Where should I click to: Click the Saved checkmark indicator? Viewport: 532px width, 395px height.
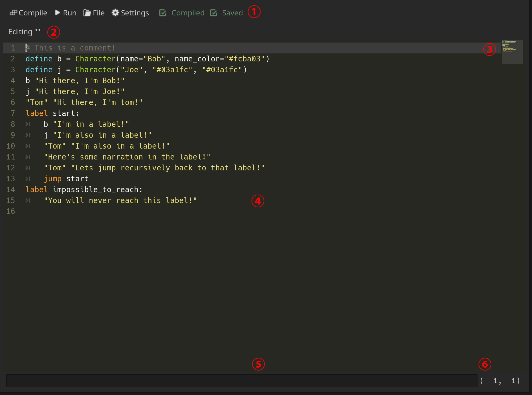pyautogui.click(x=213, y=13)
